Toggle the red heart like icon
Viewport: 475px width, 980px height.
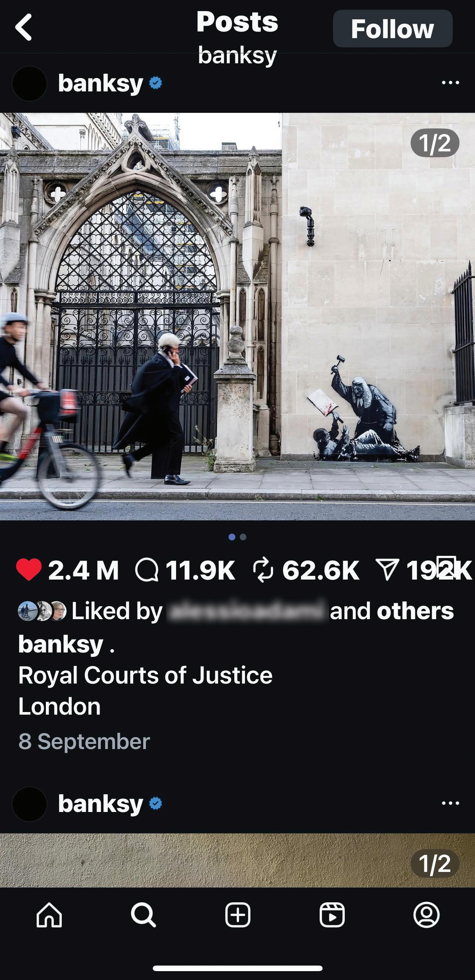tap(29, 570)
